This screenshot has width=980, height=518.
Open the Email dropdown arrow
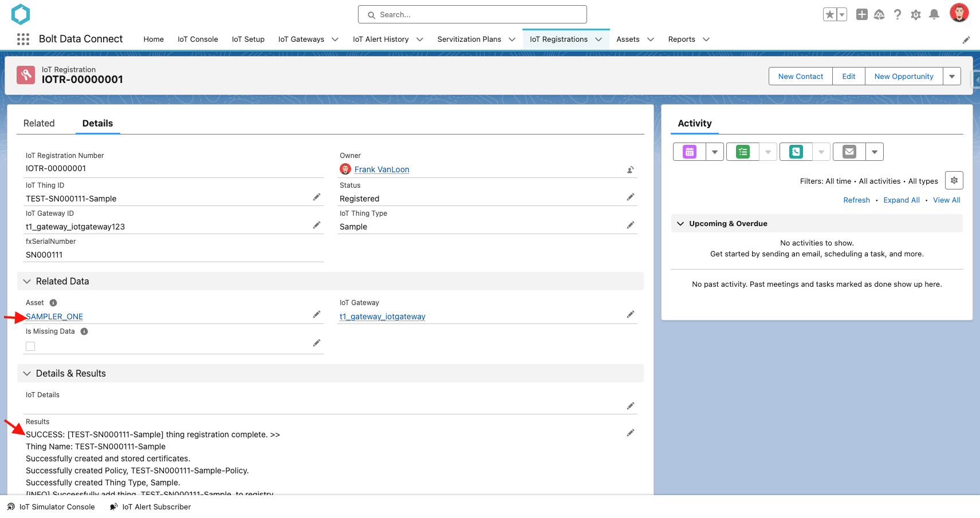875,152
